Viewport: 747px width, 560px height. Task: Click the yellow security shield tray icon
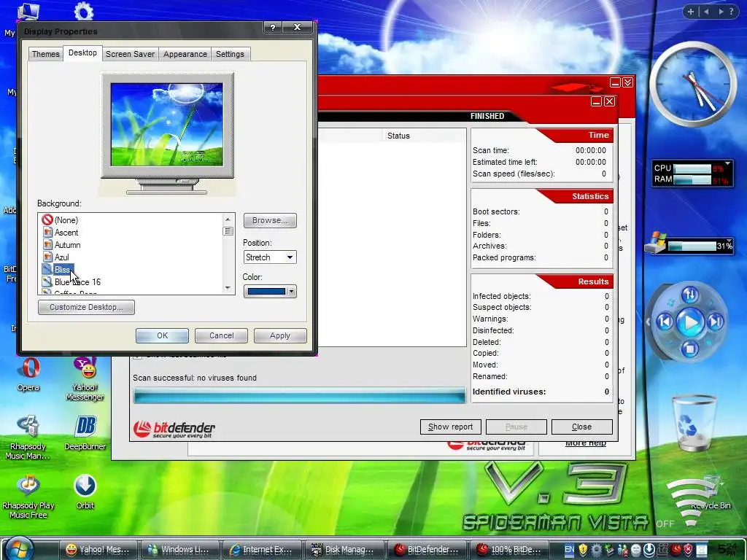coord(583,550)
